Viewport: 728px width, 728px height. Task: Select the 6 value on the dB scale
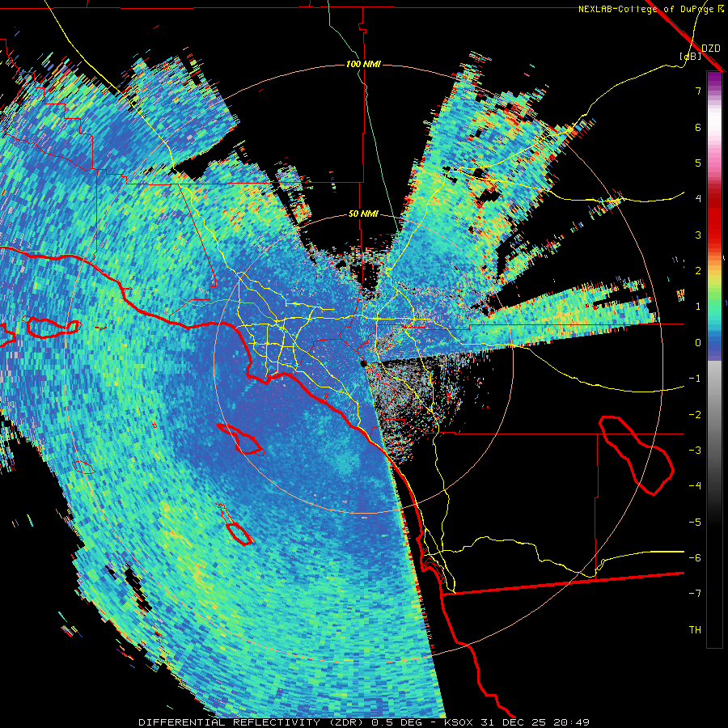click(x=698, y=127)
